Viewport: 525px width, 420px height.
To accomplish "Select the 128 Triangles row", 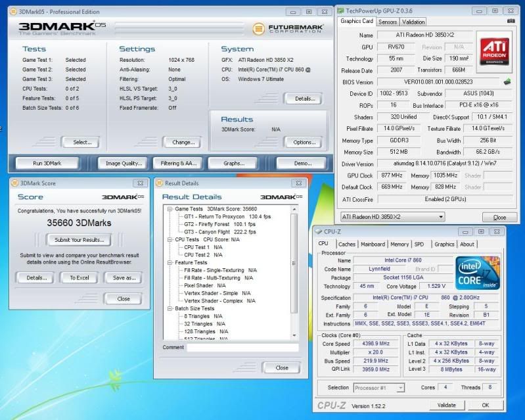I will [206, 331].
